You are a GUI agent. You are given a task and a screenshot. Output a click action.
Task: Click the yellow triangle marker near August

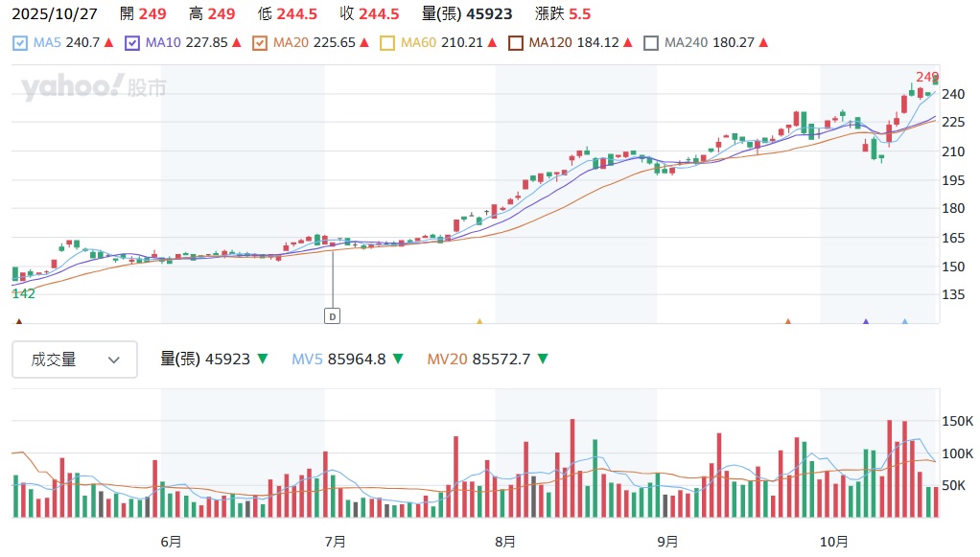[x=479, y=322]
